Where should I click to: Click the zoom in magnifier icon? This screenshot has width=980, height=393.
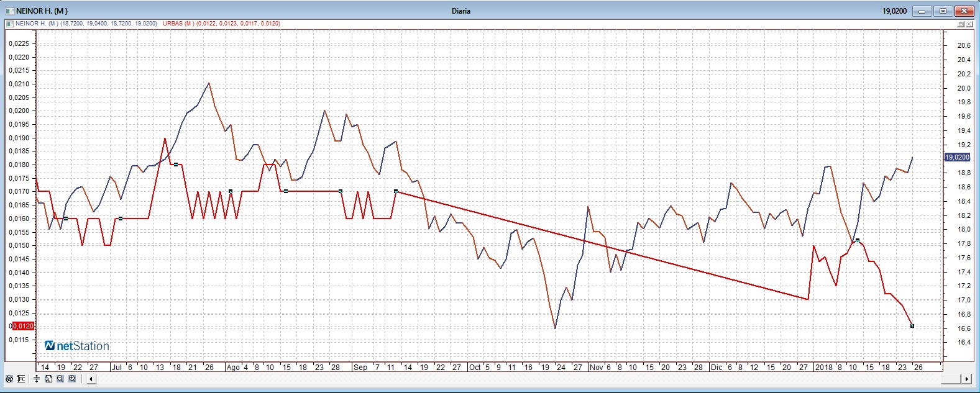pos(72,379)
